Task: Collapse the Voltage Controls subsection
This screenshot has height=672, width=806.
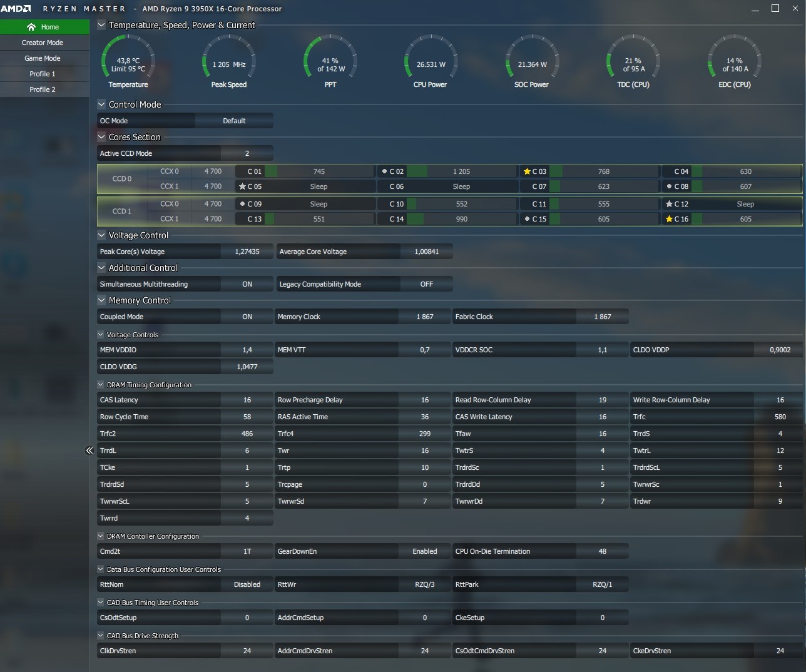Action: pyautogui.click(x=101, y=335)
